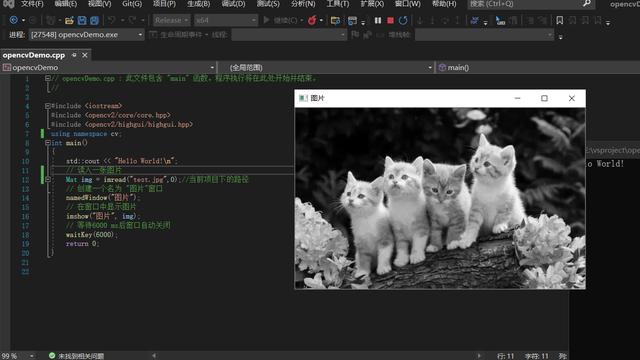
Task: Open the x64 platform dropdown
Action: coord(226,20)
